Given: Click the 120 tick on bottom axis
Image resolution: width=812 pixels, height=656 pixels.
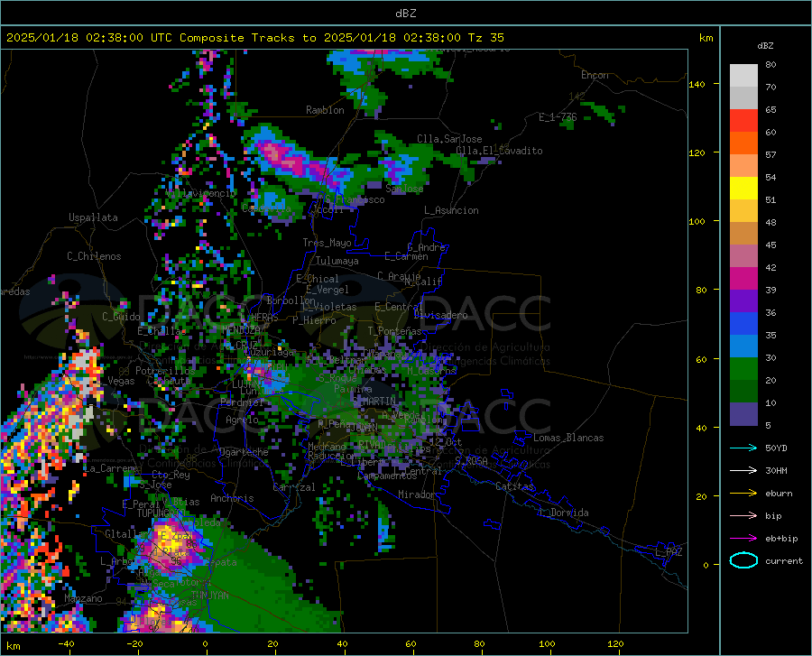Looking at the screenshot, I should 615,643.
